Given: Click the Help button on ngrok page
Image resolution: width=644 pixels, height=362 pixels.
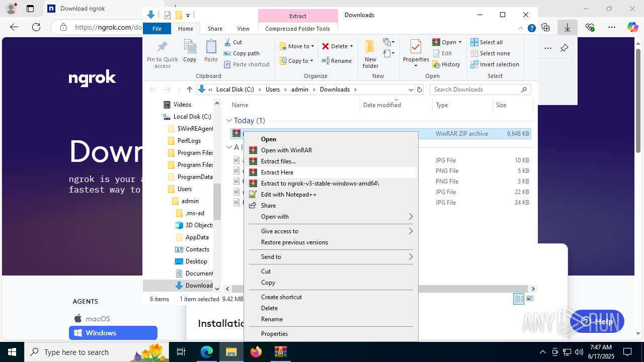Looking at the screenshot, I should (x=597, y=322).
